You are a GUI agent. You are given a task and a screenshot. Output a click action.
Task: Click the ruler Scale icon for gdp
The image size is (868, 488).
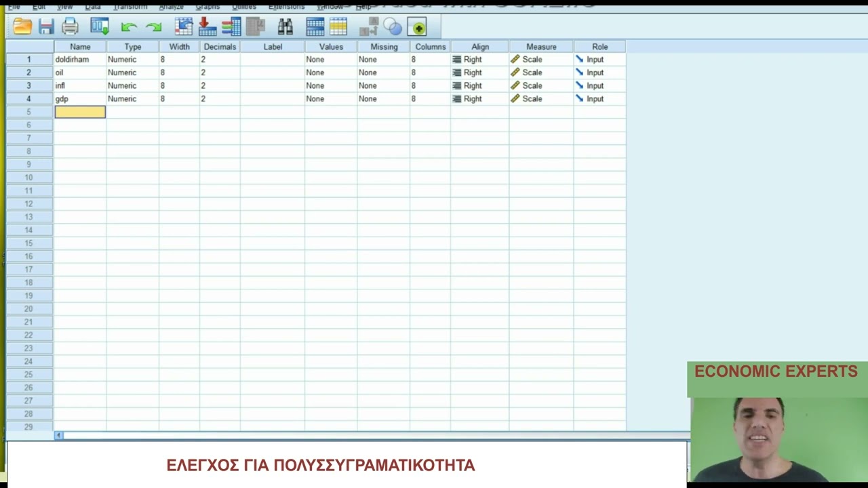515,98
